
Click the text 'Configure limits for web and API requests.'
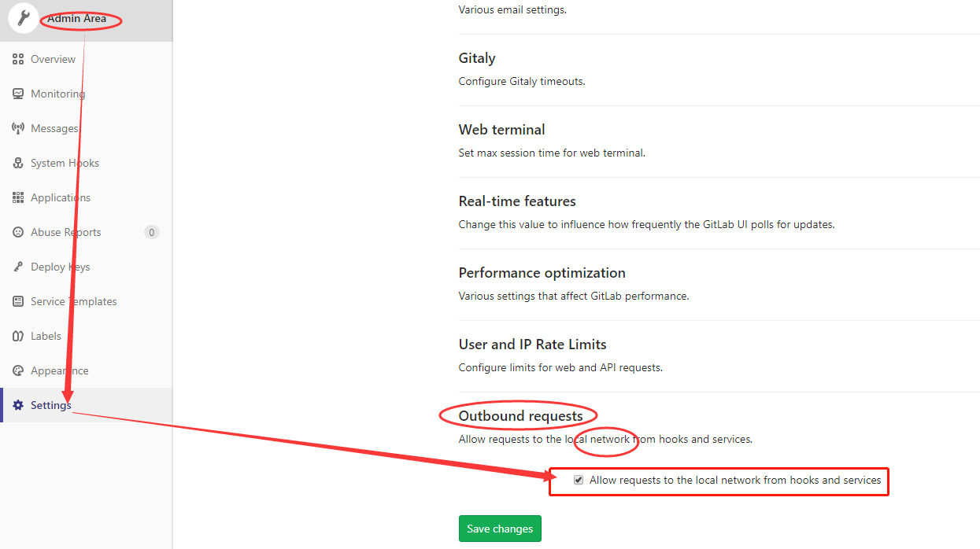[x=560, y=367]
